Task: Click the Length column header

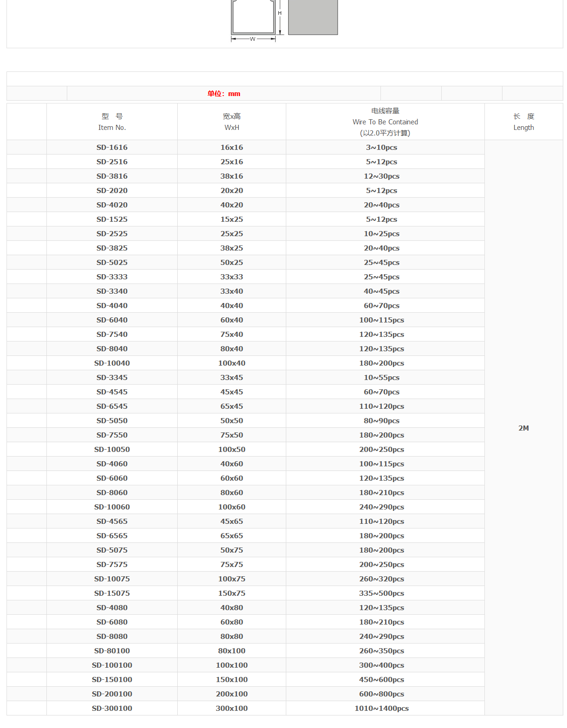Action: 523,122
